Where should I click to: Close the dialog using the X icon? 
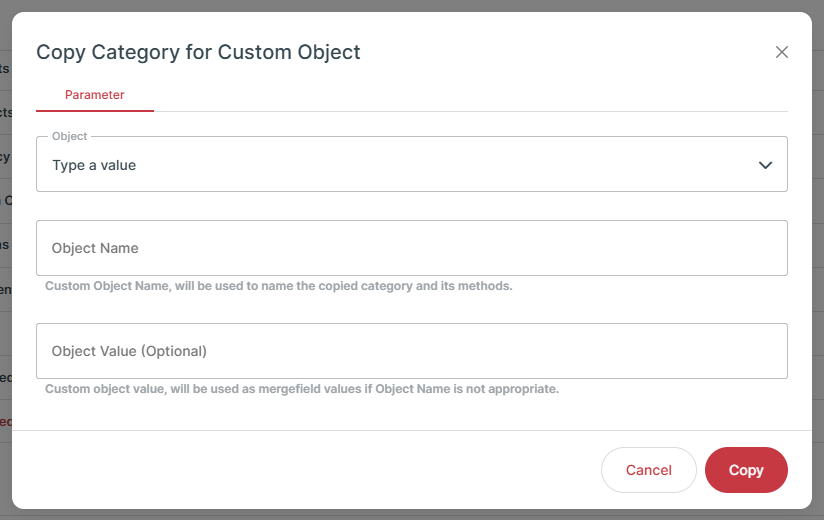(781, 52)
